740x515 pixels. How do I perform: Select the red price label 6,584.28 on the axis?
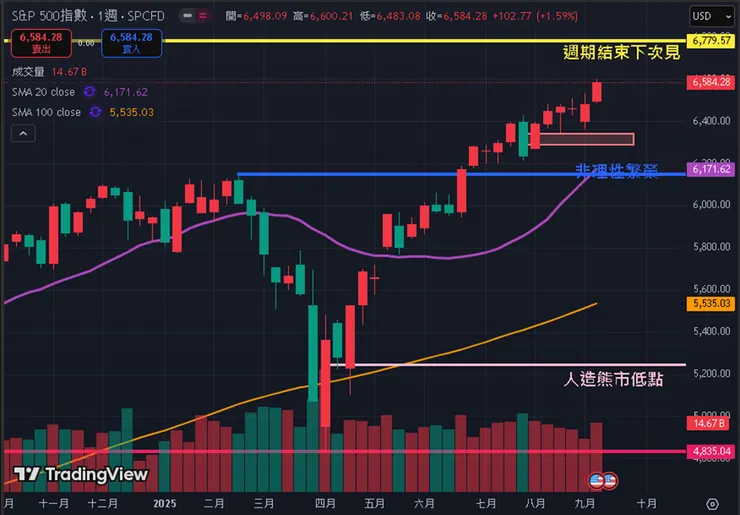pos(711,82)
